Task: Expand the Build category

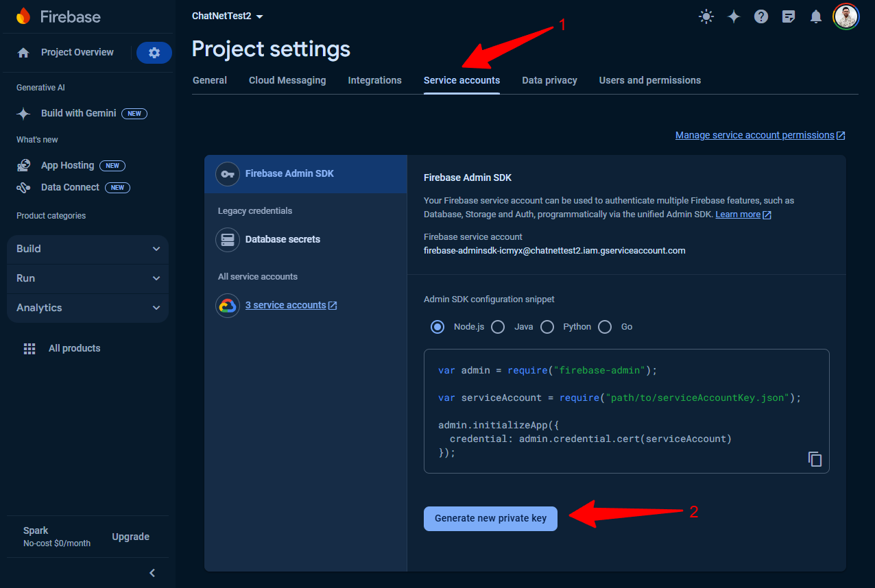Action: [x=88, y=249]
